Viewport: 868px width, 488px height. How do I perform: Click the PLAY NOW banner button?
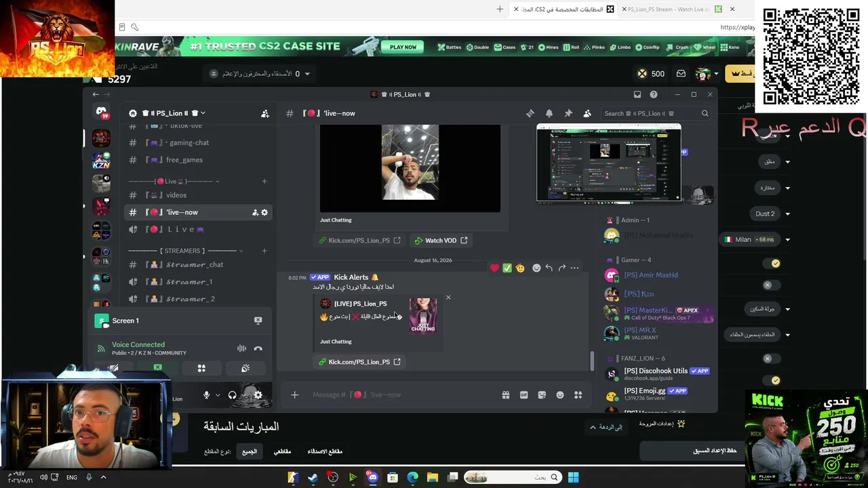point(403,47)
